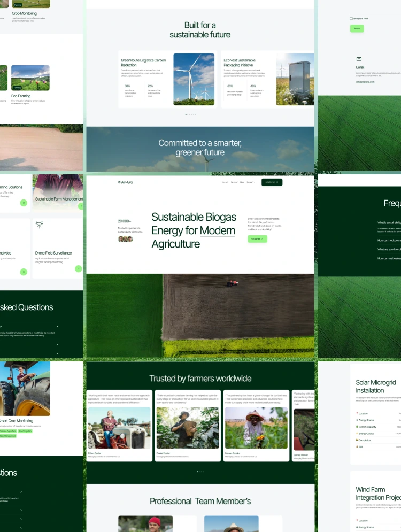
Task: Click the partner avatars under 20,000+
Action: (x=125, y=239)
